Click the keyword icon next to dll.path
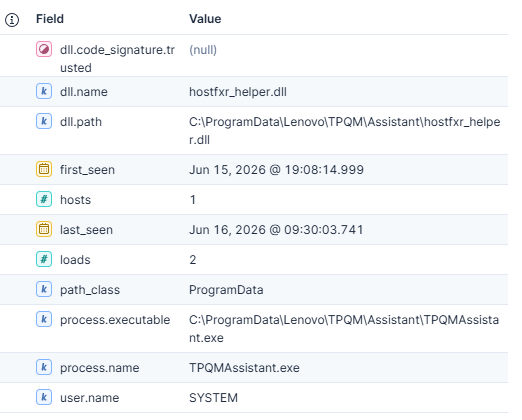 (x=44, y=121)
